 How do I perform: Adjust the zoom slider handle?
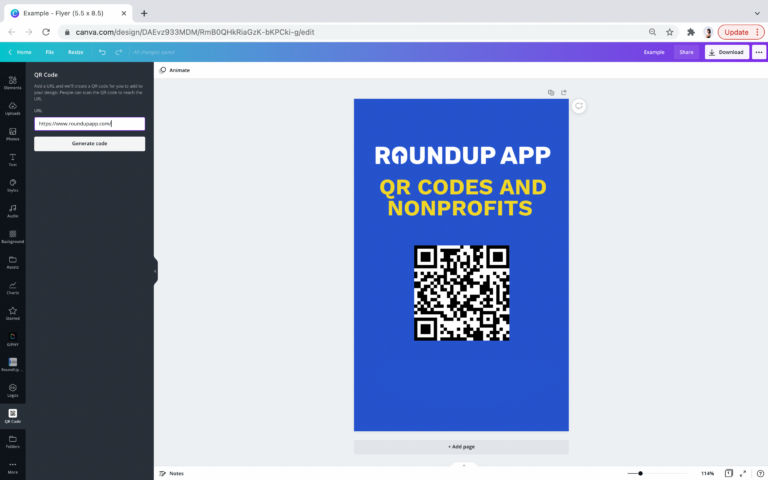(640, 473)
